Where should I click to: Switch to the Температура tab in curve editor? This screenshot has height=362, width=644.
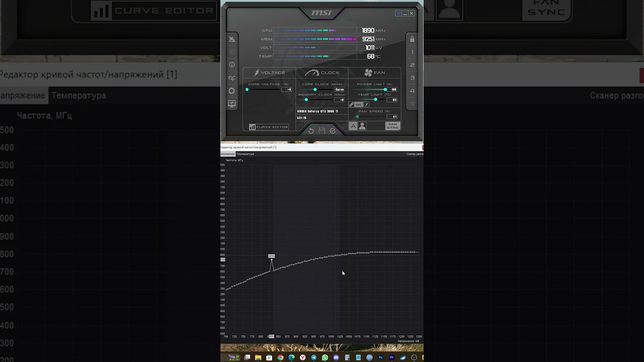point(245,154)
